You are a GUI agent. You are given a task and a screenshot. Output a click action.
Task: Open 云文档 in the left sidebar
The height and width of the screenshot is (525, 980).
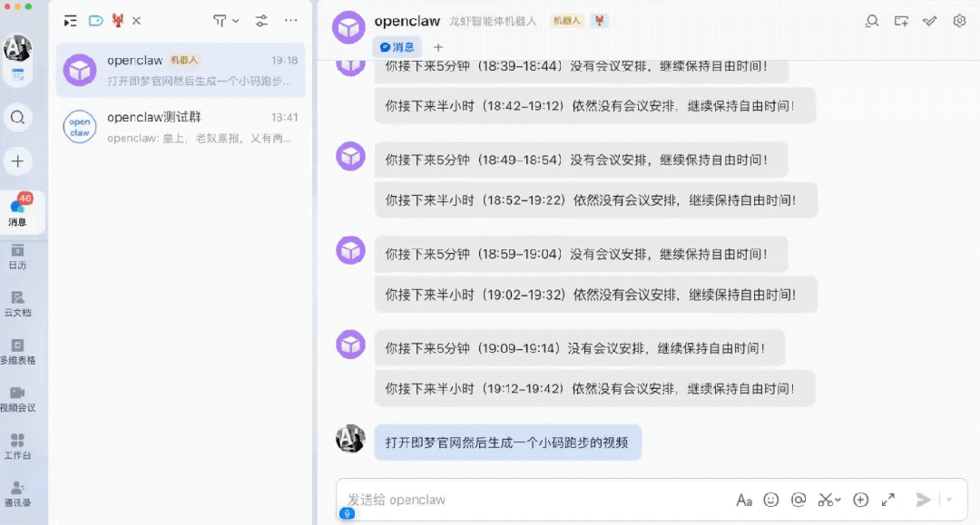(x=17, y=303)
